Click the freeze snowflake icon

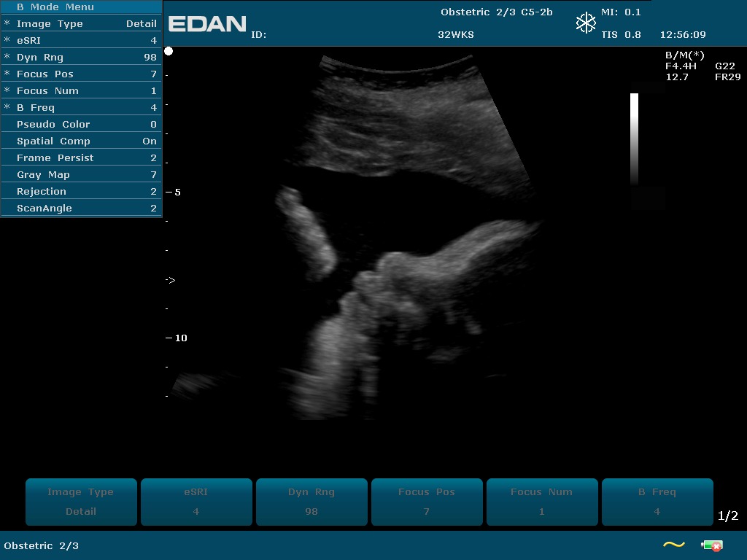[x=586, y=23]
